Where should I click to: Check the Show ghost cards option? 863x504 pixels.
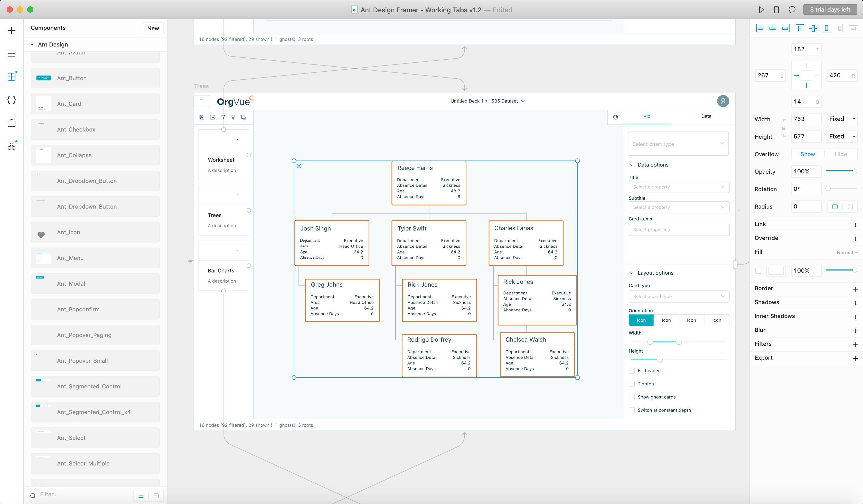coord(632,397)
